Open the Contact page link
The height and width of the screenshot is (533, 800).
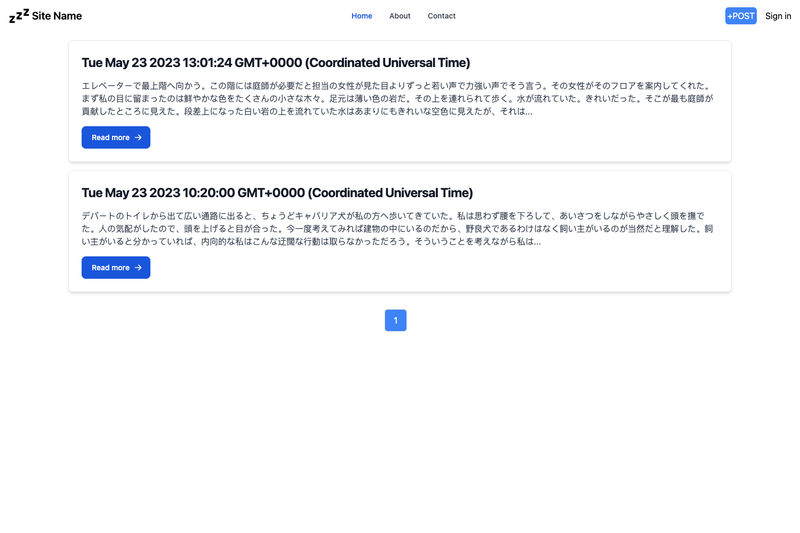441,16
